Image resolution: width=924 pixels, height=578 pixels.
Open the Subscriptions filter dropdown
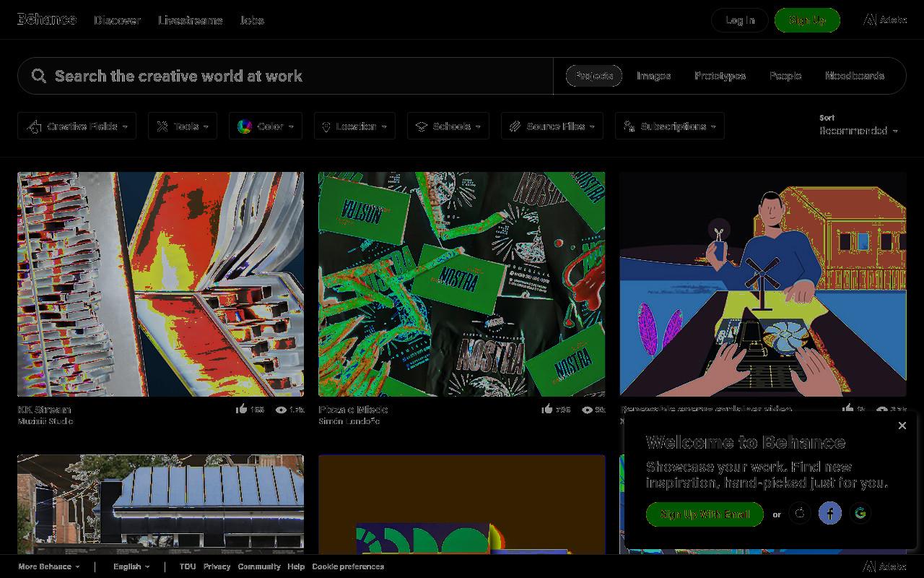tap(670, 126)
